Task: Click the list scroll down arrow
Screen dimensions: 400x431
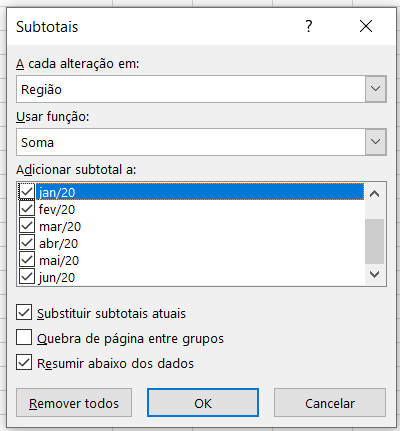Action: [375, 274]
